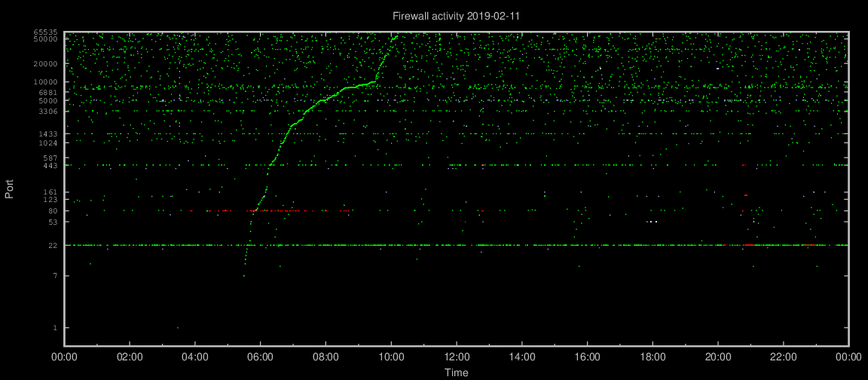Click the '22:00' time axis label
This screenshot has height=380, width=868.
pos(783,358)
